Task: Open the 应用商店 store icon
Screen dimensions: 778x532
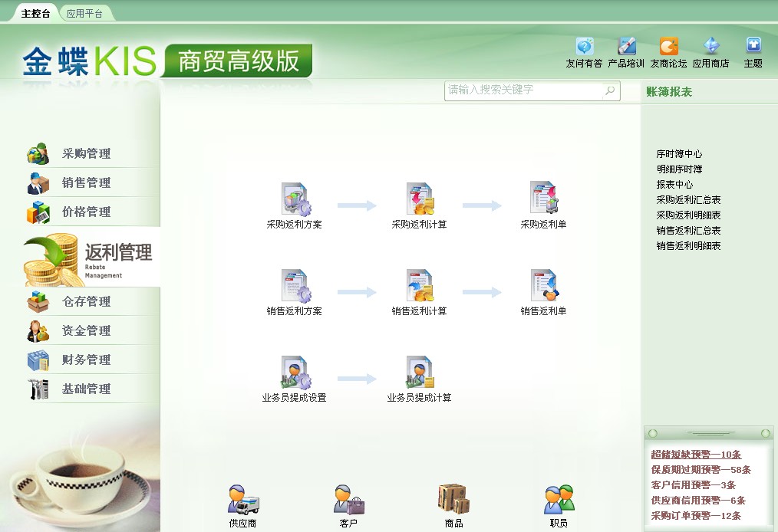Action: pos(711,46)
